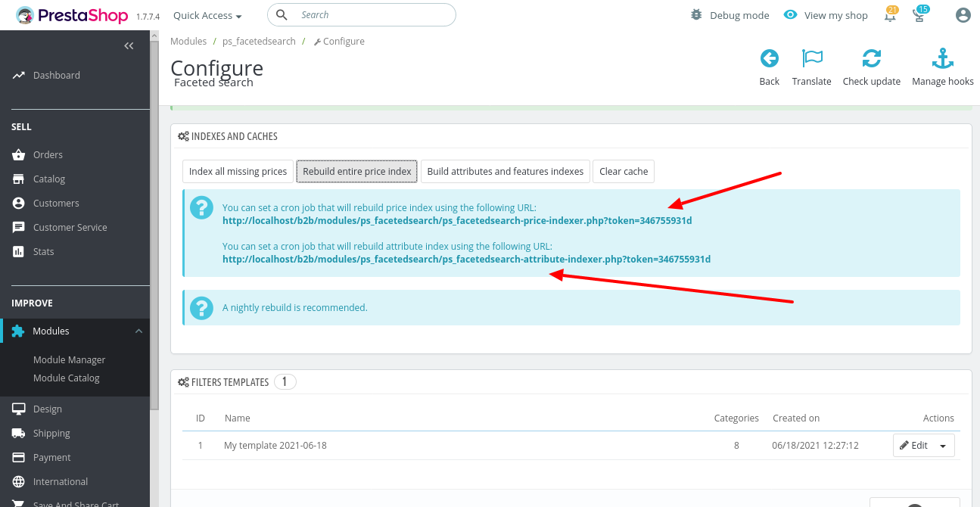980x507 pixels.
Task: Click Index all missing prices button
Action: coord(238,171)
